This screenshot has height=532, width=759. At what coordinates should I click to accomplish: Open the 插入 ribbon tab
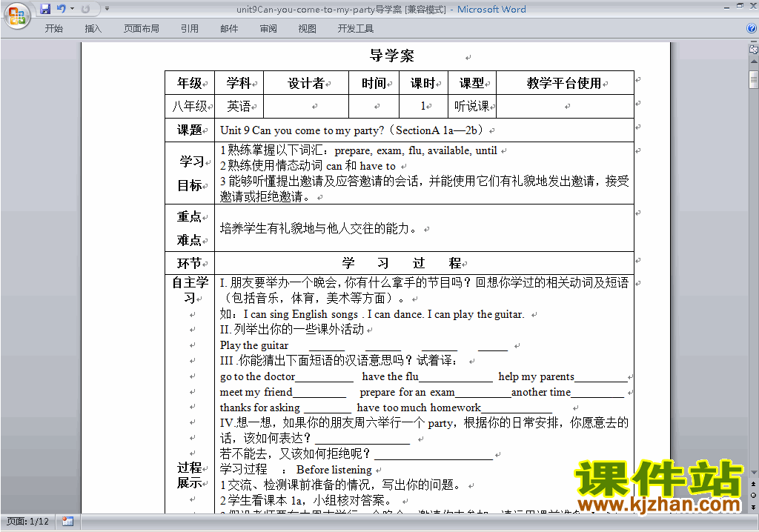(93, 29)
